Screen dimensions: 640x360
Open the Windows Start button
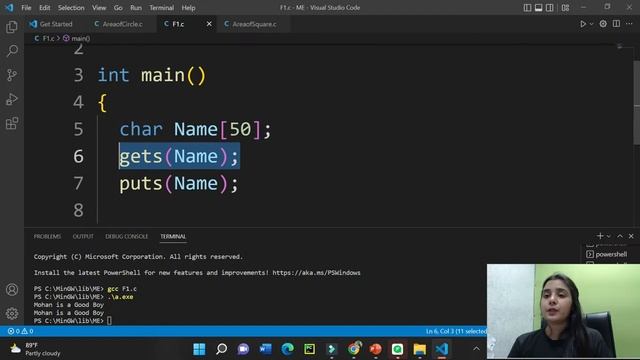tap(199, 349)
